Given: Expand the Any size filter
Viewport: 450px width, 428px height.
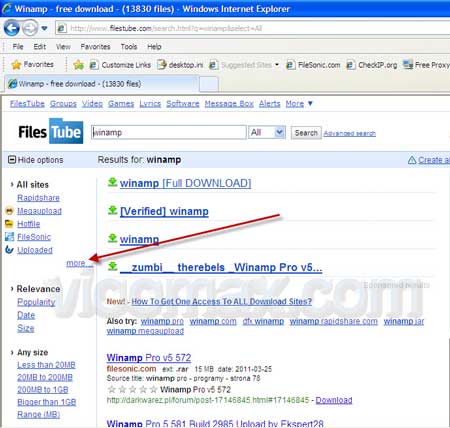Looking at the screenshot, I should 29,352.
